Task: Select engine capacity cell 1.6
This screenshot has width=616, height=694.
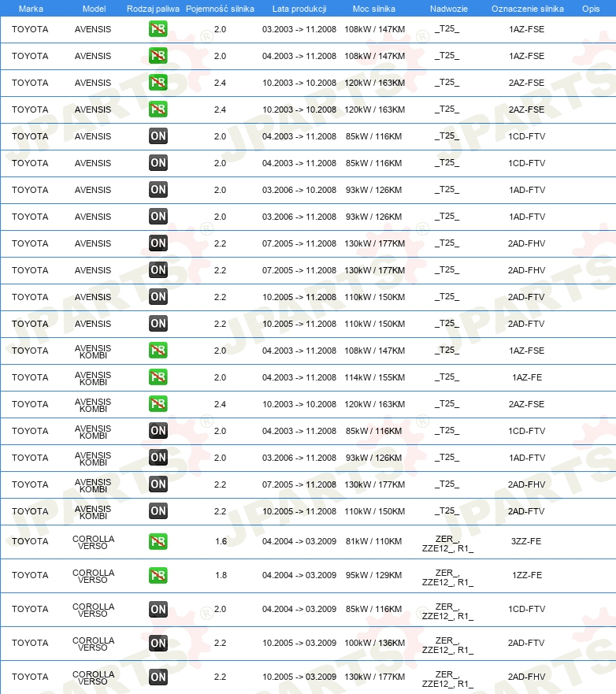Action: click(221, 541)
